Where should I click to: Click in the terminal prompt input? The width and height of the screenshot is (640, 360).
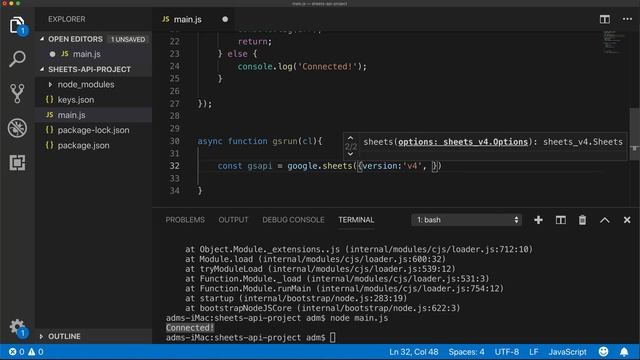point(333,338)
